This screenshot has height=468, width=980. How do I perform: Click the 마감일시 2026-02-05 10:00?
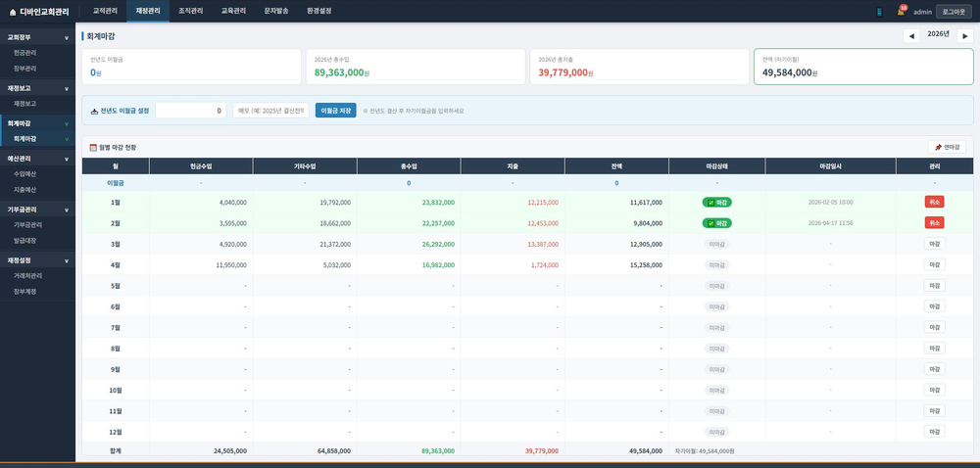pos(831,202)
